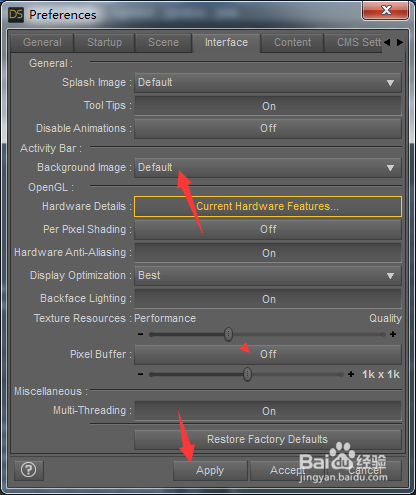This screenshot has width=416, height=495.
Task: Open the Background Image dropdown
Action: coord(268,167)
